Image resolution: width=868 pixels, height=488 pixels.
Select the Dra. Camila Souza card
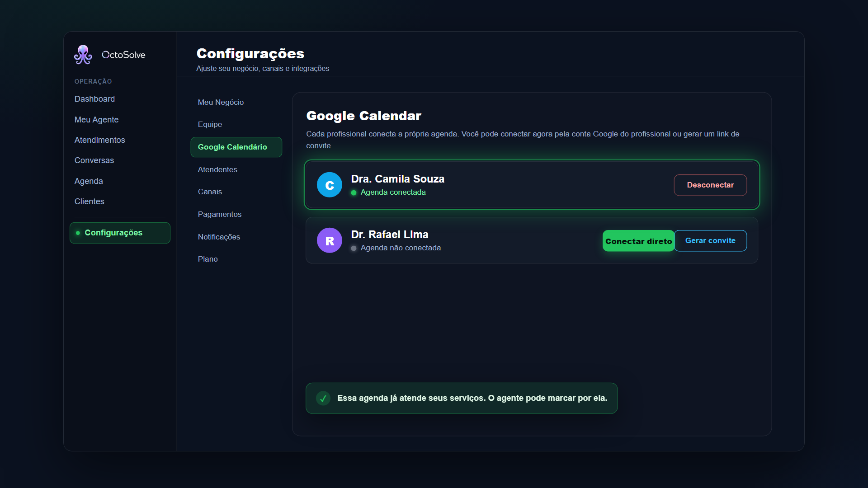point(532,185)
